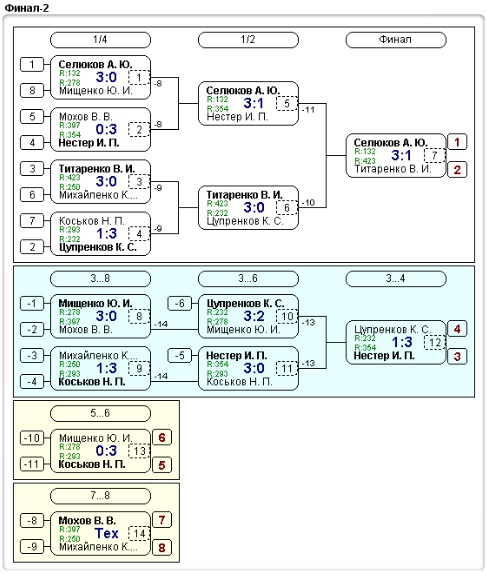Click the 3...8 round header
Image resolution: width=486 pixels, height=574 pixels.
pyautogui.click(x=100, y=279)
